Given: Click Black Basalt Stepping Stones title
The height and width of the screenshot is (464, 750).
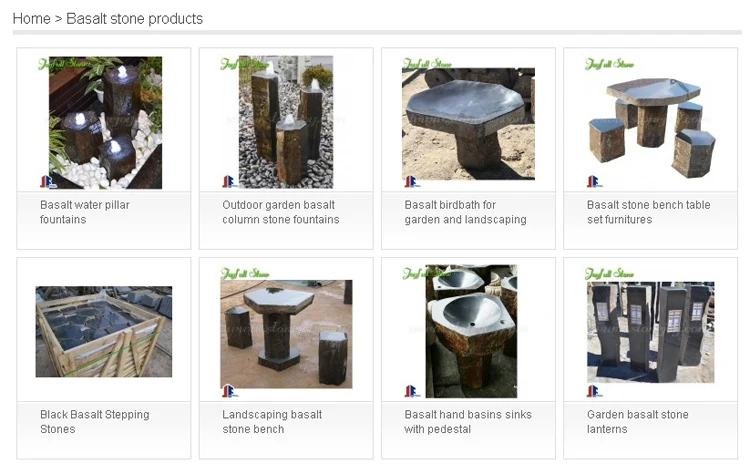Looking at the screenshot, I should pos(94,422).
